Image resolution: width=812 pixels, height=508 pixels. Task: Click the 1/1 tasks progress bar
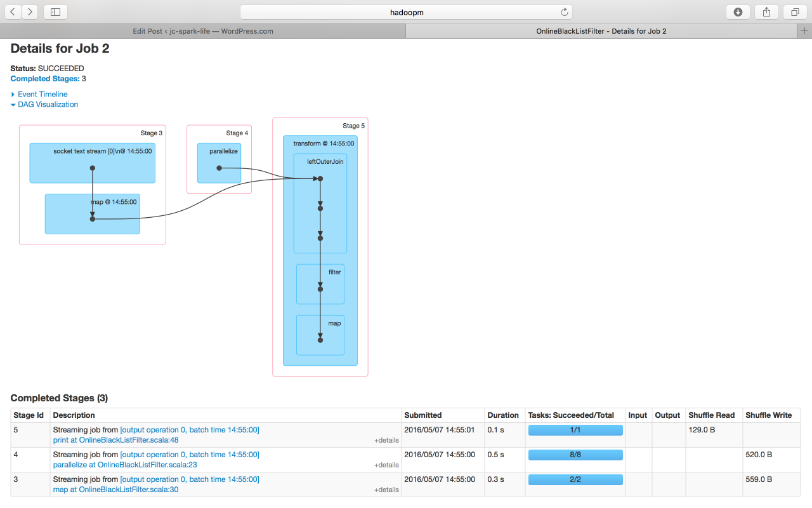point(575,430)
